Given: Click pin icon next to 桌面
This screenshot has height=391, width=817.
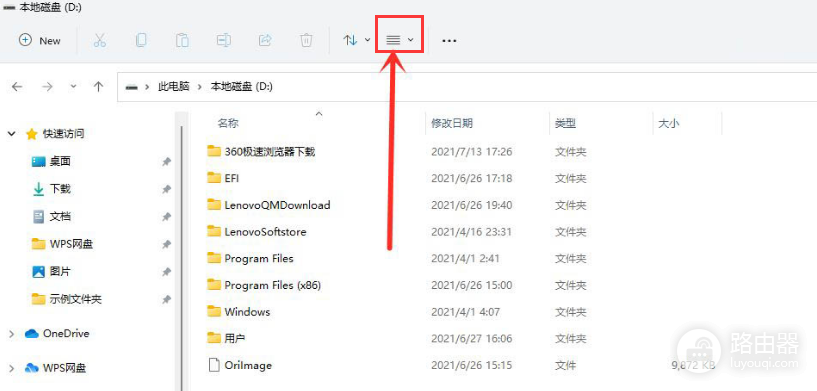Looking at the screenshot, I should pos(166,162).
